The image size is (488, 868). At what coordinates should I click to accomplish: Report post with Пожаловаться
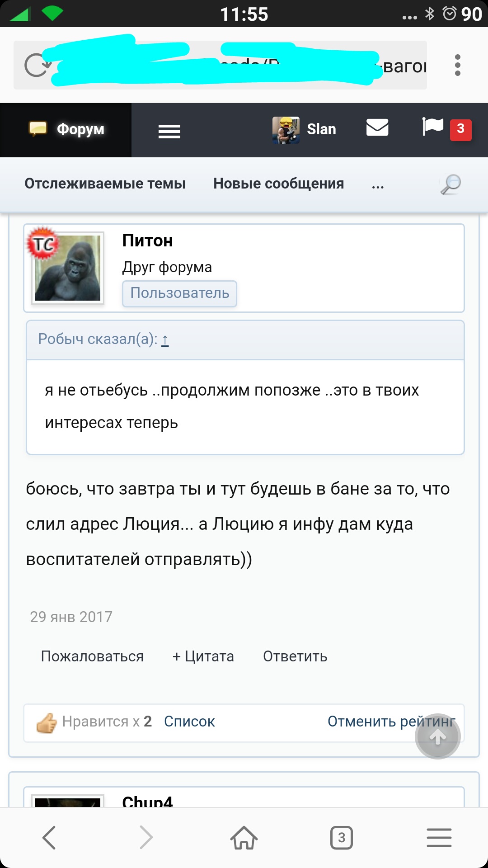(x=92, y=656)
